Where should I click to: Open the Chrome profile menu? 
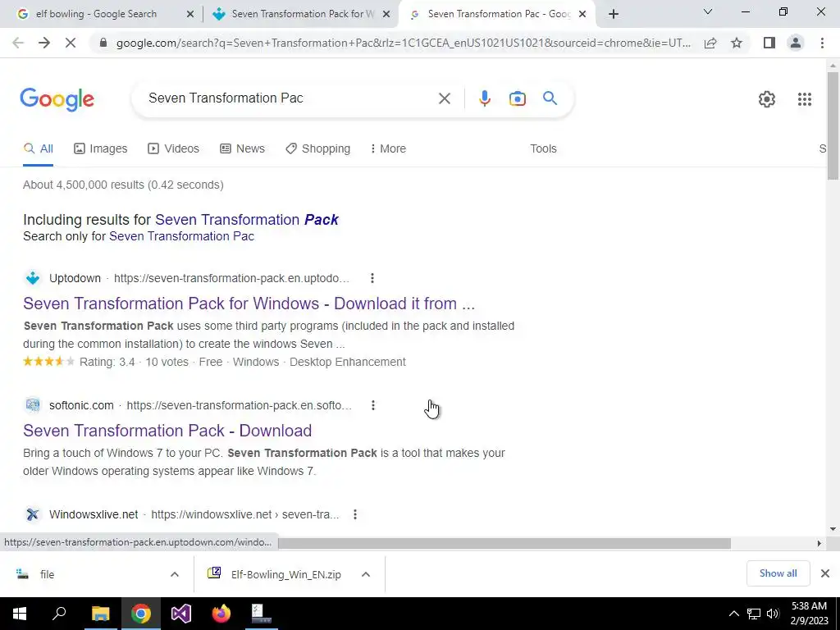796,43
